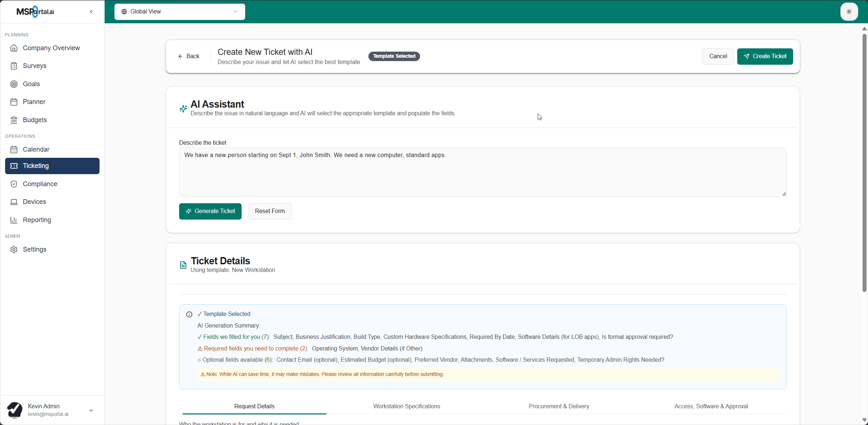Click the Reset Form button
The height and width of the screenshot is (425, 868).
pos(270,211)
